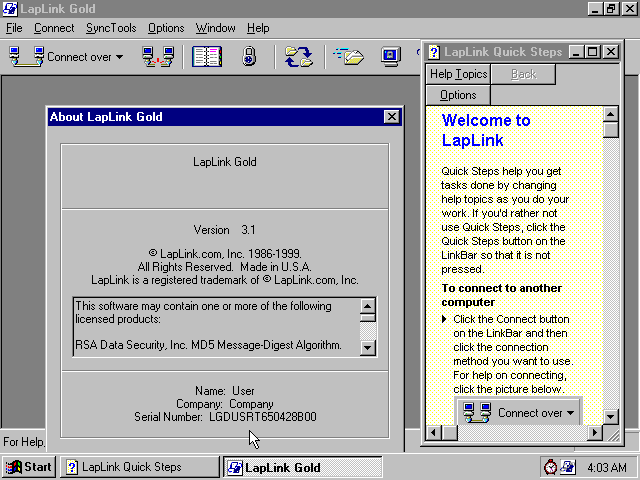Open the File menu

[14, 28]
